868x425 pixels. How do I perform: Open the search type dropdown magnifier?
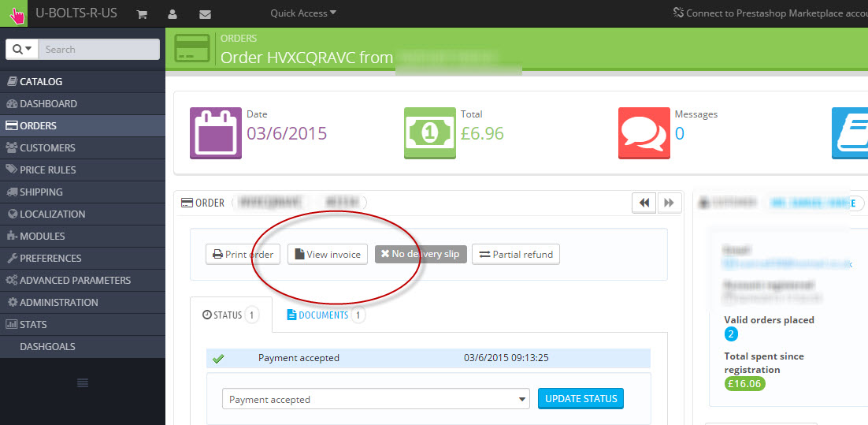[22, 50]
